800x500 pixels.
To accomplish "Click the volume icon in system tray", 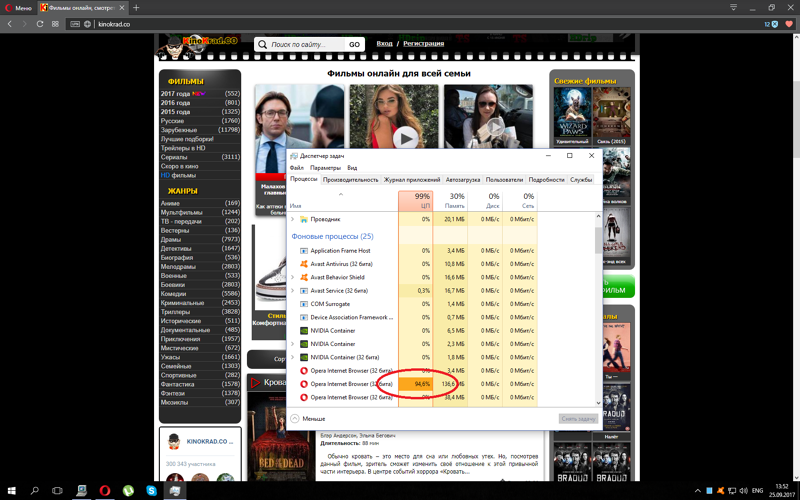I will (x=743, y=491).
